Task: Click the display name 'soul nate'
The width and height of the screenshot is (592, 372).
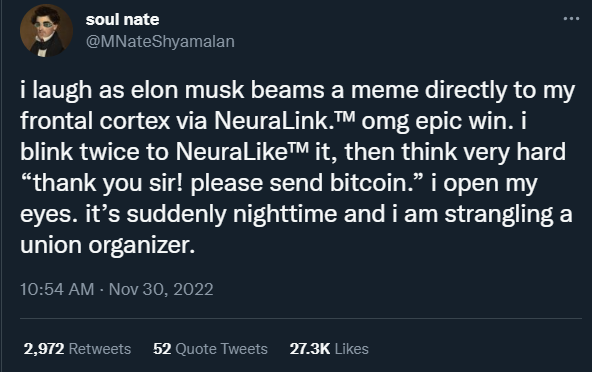Action: [x=122, y=19]
